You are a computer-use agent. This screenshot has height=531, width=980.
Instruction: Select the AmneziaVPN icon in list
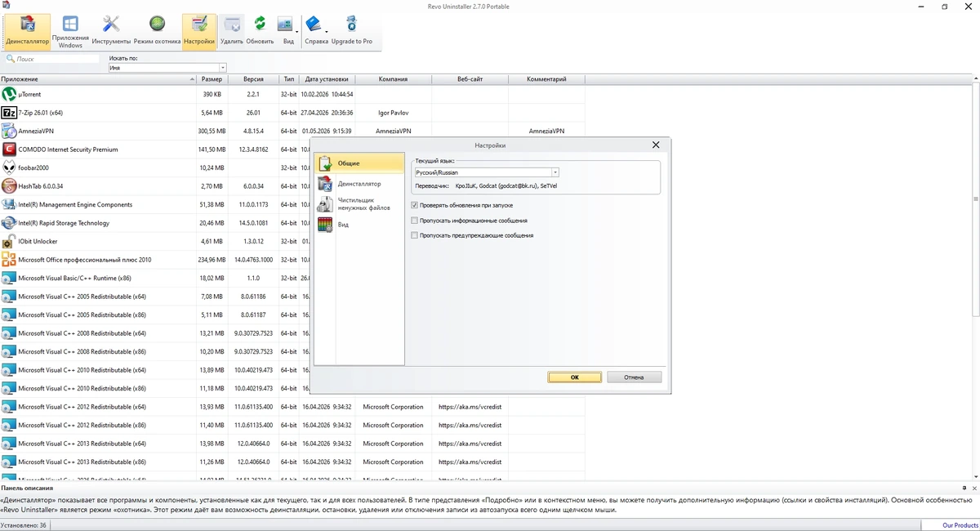coord(9,131)
